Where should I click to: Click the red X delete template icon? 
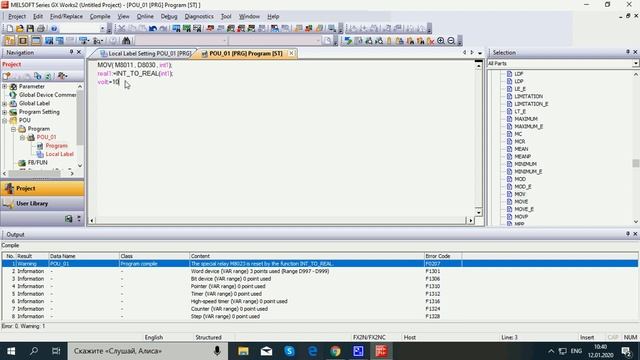click(x=430, y=40)
